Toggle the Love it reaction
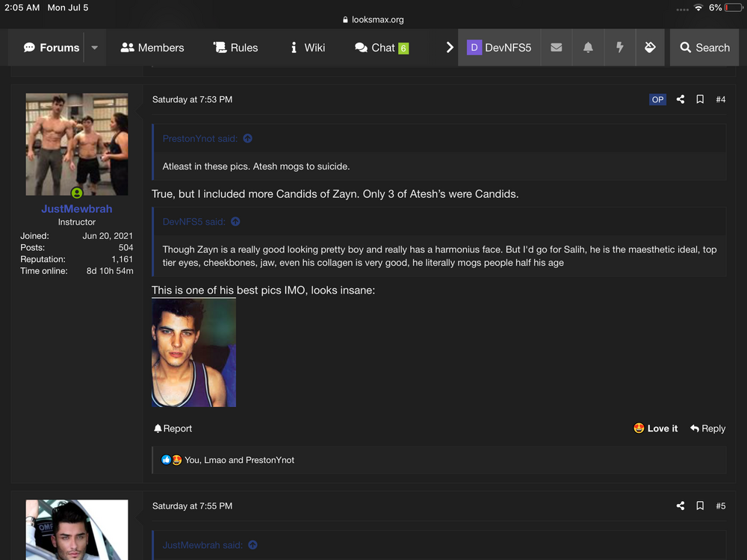747x560 pixels. click(655, 429)
